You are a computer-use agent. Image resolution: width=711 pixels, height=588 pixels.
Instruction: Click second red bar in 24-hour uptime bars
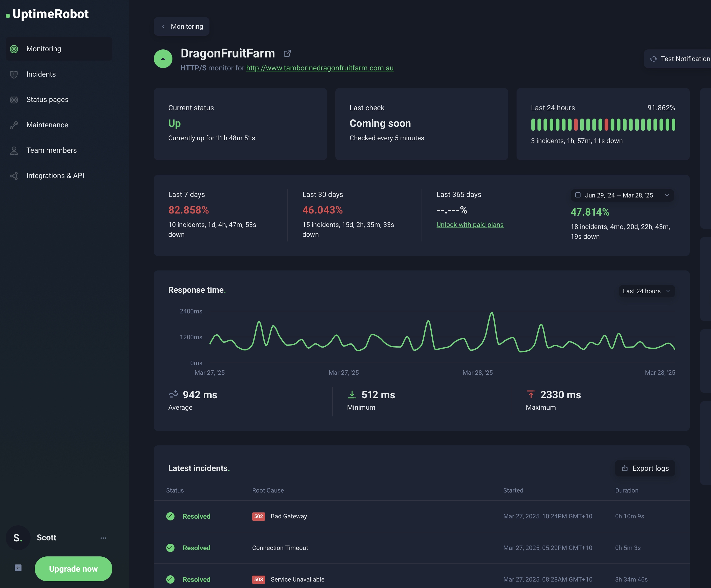(x=606, y=124)
